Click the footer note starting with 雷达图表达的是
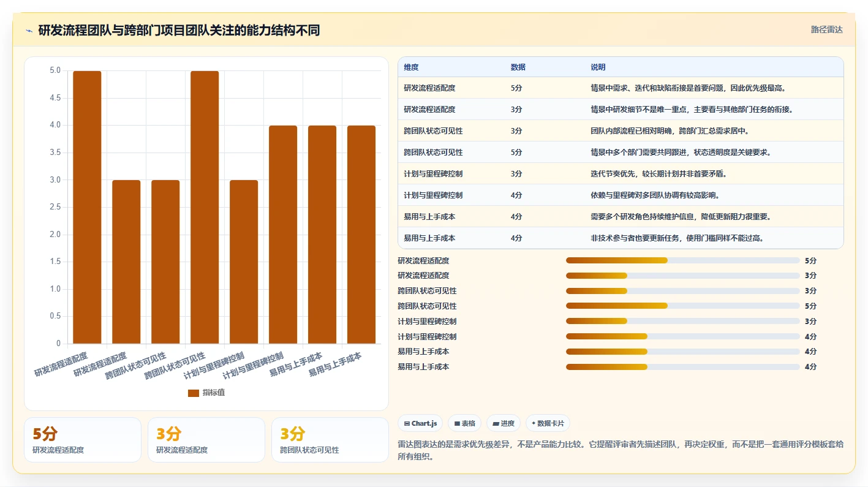 coord(621,450)
